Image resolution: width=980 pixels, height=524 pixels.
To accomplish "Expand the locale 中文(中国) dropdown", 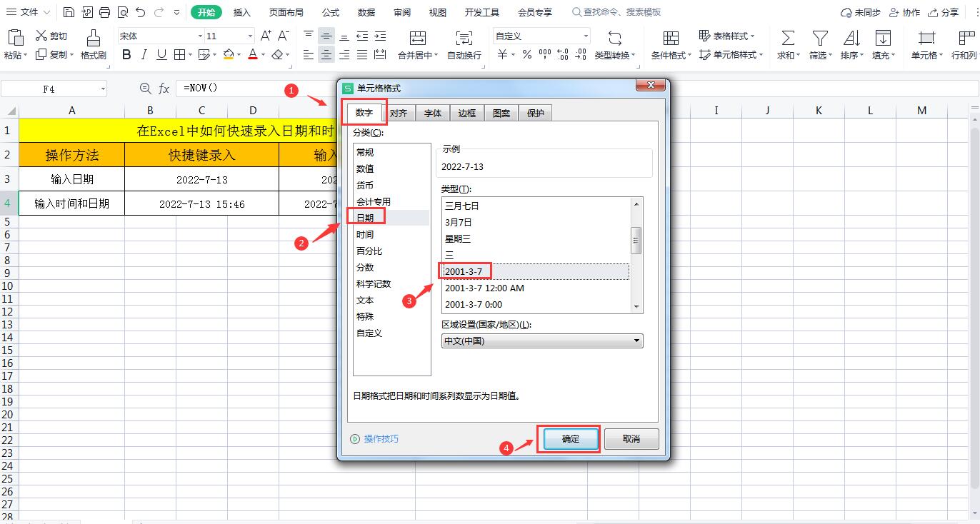I will click(x=636, y=341).
